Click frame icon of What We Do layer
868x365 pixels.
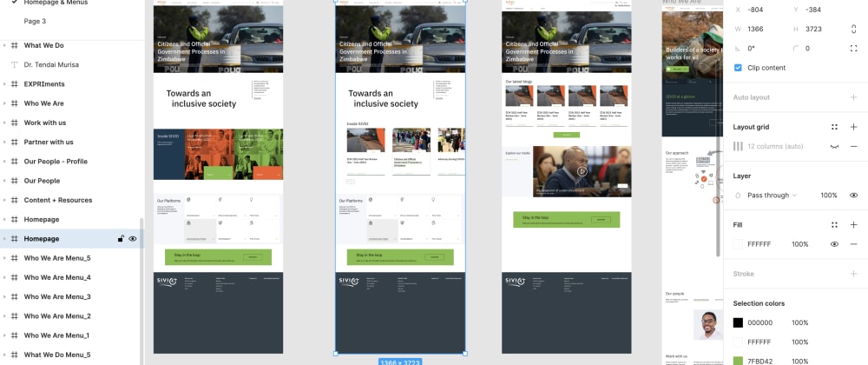(x=15, y=45)
